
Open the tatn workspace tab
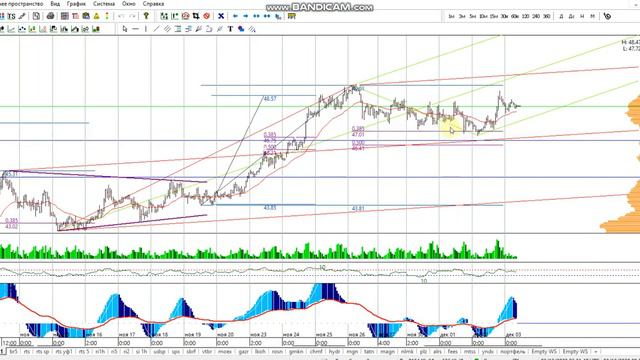[x=369, y=351]
